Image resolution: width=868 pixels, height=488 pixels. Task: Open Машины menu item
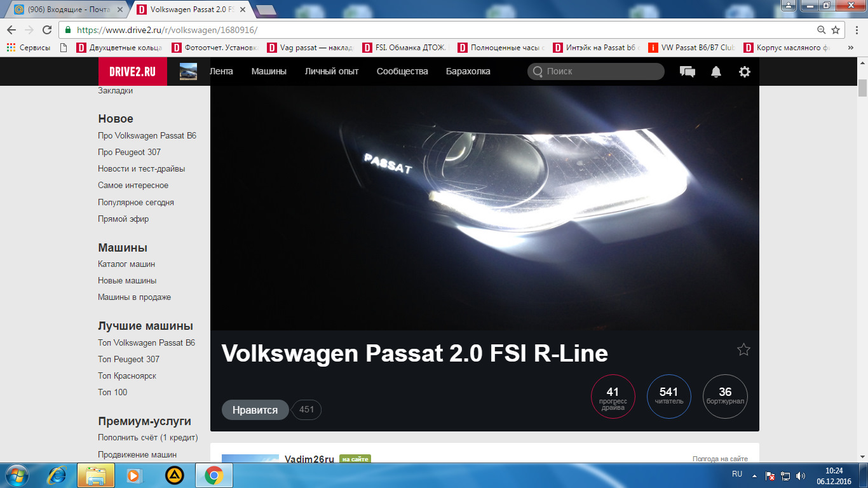269,71
